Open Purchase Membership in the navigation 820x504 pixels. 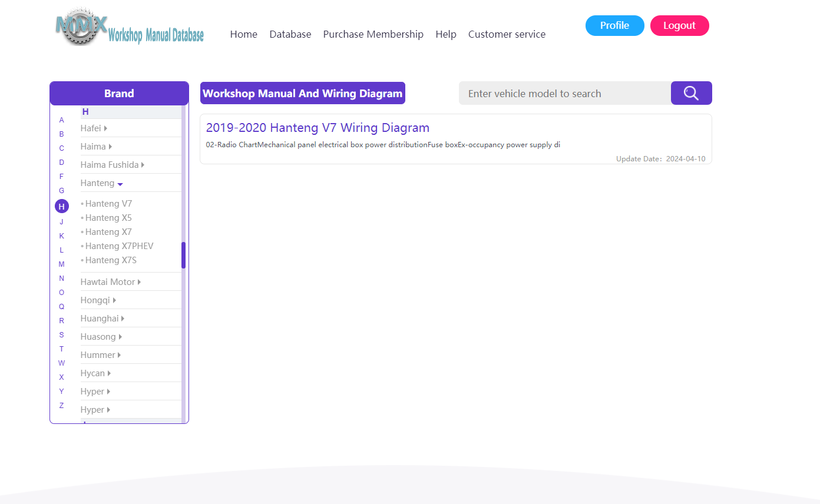point(373,34)
